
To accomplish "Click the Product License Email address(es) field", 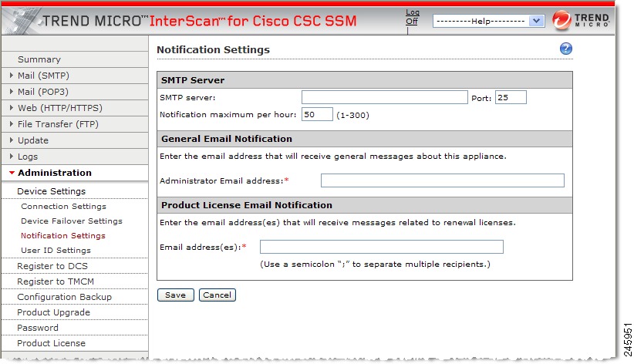I will coord(381,247).
